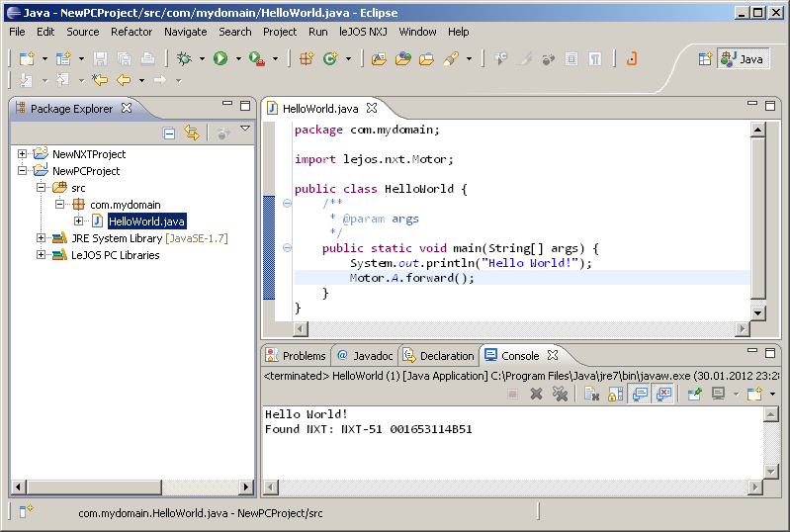The height and width of the screenshot is (532, 790).
Task: Click the Last Edit Location icon
Action: [100, 79]
